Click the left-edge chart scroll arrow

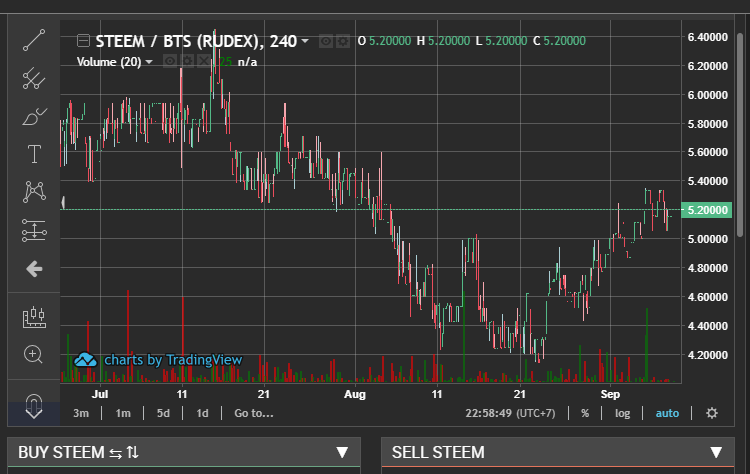[63, 203]
